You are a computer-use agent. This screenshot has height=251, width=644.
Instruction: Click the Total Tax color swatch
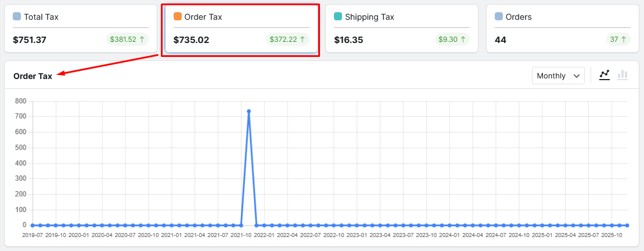[x=17, y=17]
